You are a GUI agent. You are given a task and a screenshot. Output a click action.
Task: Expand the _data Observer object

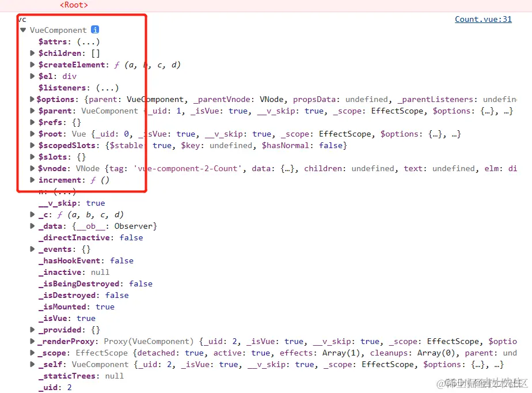pos(32,226)
